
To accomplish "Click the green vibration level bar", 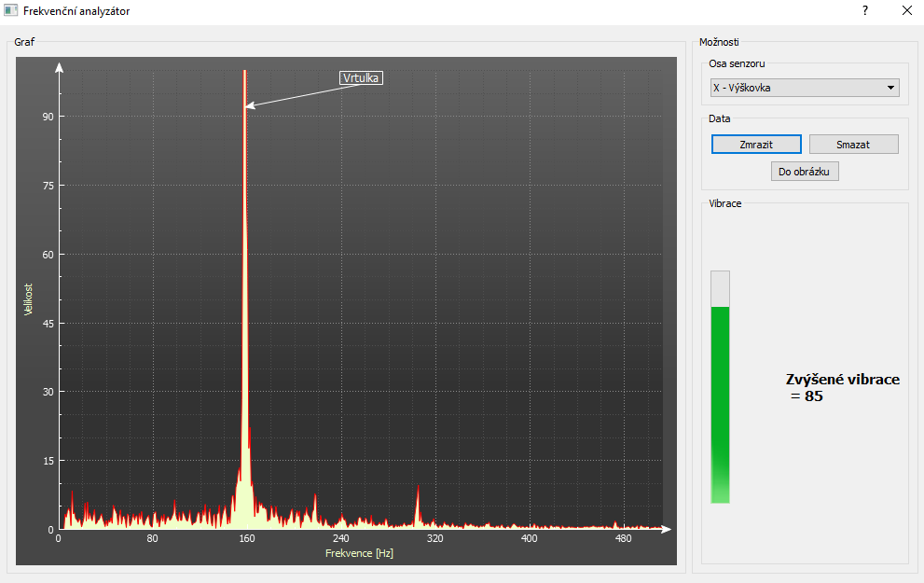I will 720,404.
